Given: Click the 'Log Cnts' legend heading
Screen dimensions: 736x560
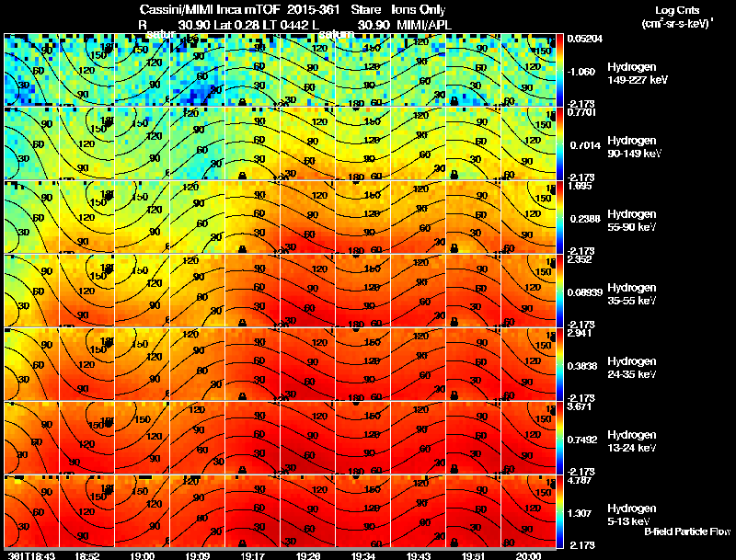Looking at the screenshot, I should [x=677, y=10].
